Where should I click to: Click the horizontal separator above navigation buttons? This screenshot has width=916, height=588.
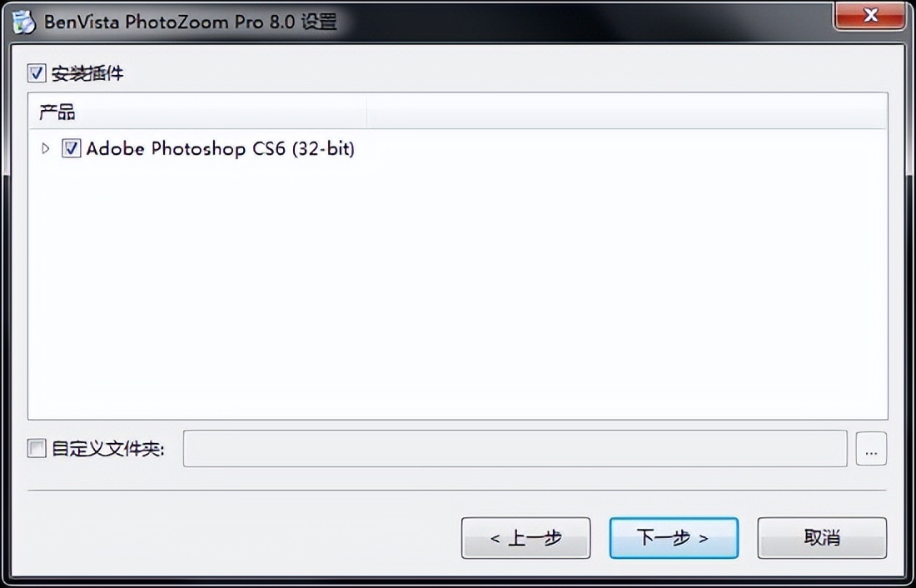457,491
